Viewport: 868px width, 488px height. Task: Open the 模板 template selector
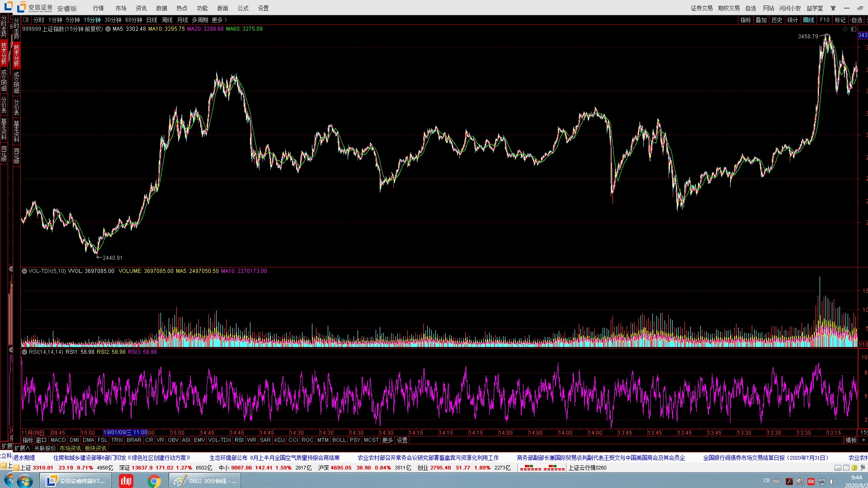pyautogui.click(x=851, y=440)
